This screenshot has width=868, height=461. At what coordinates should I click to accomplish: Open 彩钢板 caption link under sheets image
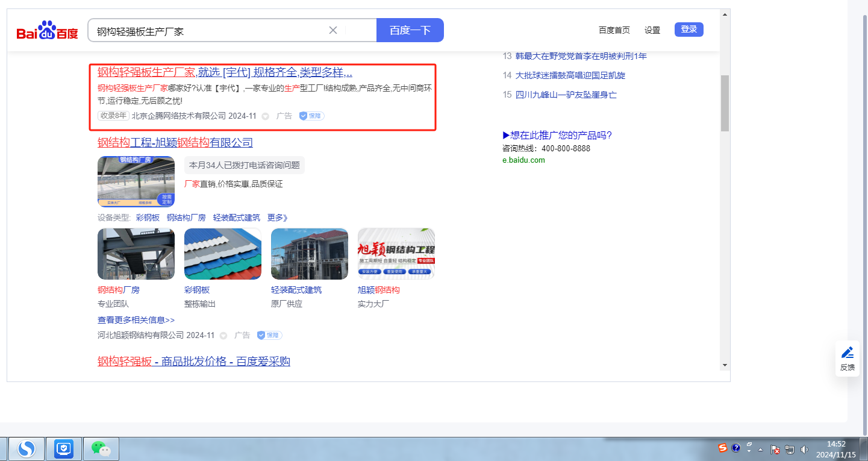197,290
